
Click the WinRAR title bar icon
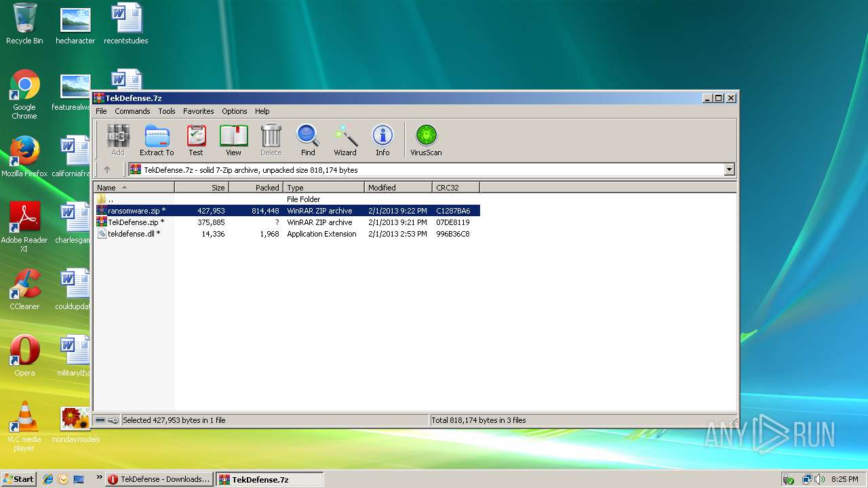pyautogui.click(x=99, y=98)
